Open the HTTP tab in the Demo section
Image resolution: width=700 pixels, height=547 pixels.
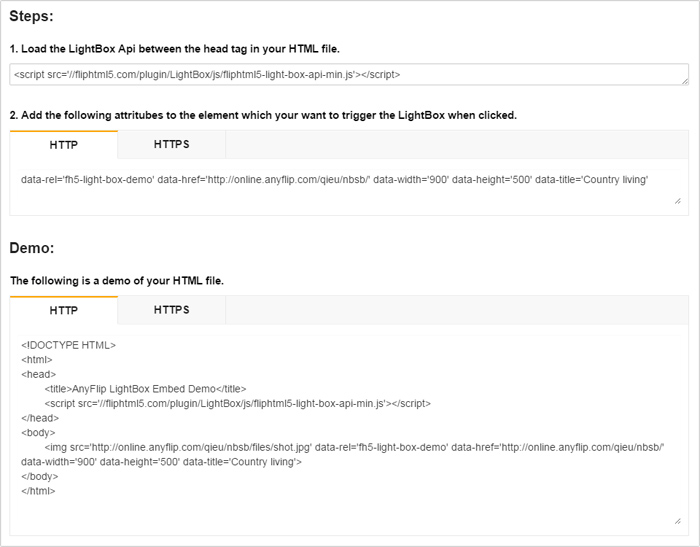[x=64, y=311]
